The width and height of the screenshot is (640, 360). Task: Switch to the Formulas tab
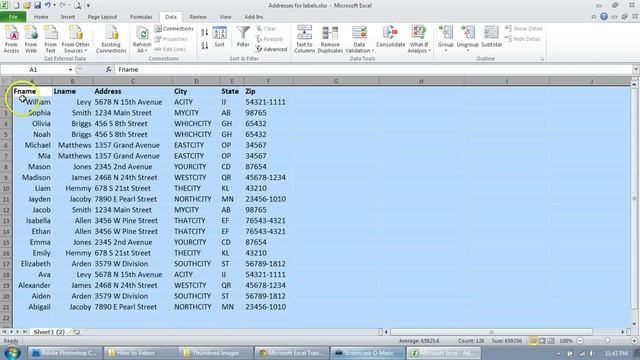(x=141, y=17)
